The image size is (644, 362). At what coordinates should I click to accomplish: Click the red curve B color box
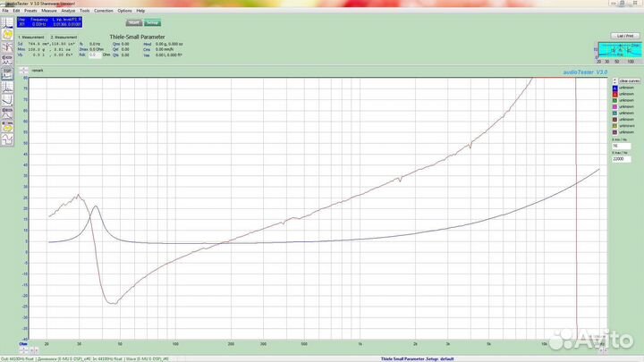(x=615, y=94)
